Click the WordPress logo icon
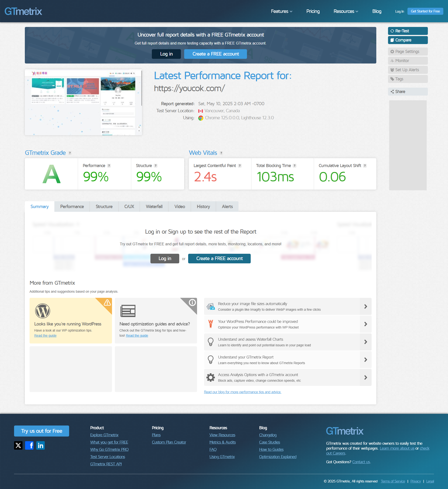 click(x=42, y=311)
